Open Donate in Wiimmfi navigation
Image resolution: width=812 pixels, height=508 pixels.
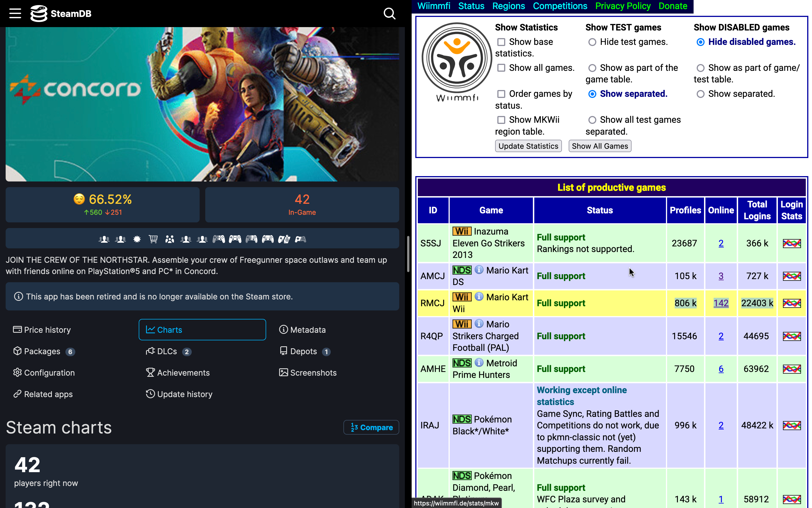coord(673,6)
